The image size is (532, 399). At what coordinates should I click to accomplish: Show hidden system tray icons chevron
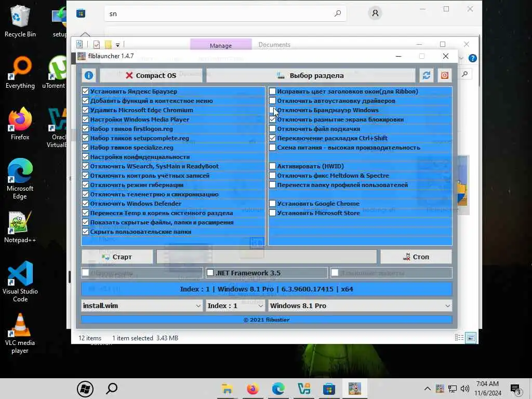428,389
